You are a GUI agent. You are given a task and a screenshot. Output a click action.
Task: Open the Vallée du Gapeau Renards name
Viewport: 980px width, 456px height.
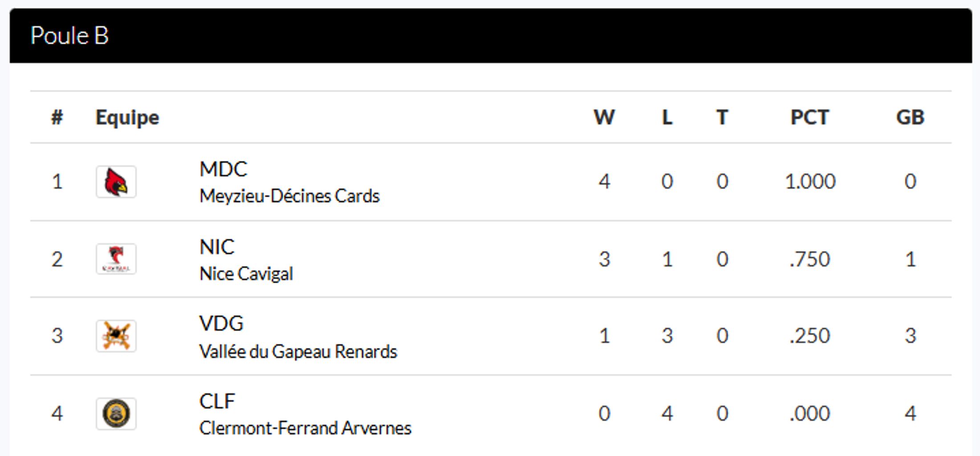tap(298, 351)
